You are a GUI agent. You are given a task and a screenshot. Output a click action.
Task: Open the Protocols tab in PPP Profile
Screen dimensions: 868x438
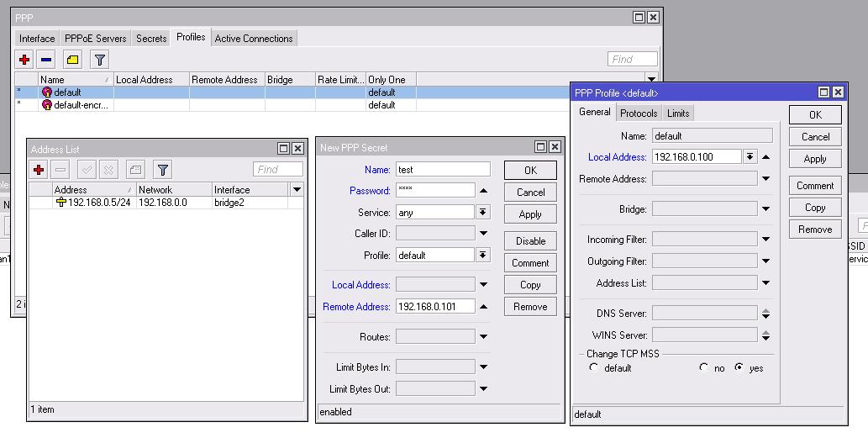(639, 113)
